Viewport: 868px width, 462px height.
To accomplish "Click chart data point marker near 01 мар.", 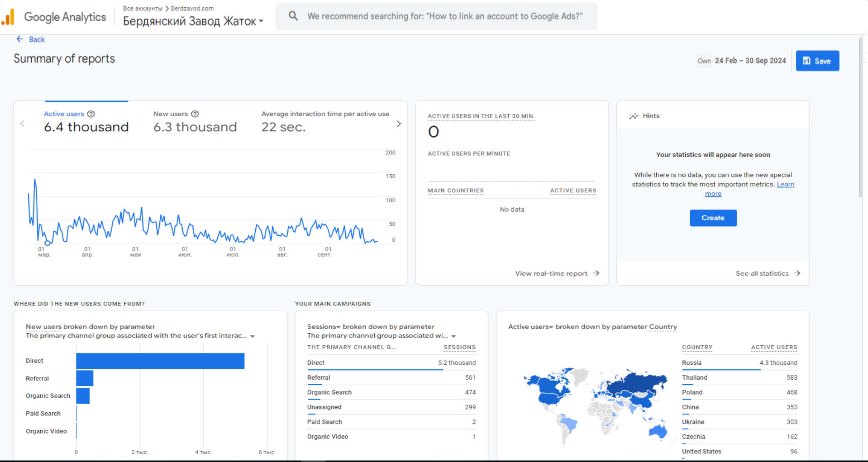I will 47,243.
